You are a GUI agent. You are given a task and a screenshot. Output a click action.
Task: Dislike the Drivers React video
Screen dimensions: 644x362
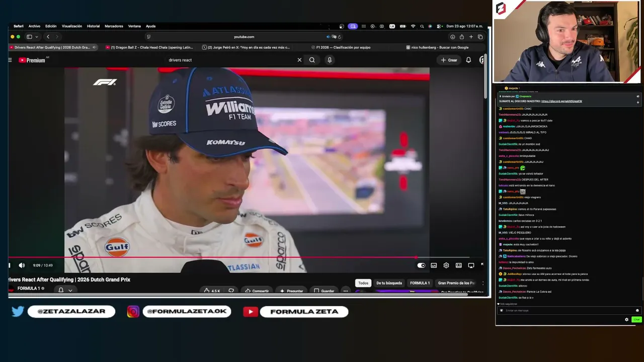[231, 291]
